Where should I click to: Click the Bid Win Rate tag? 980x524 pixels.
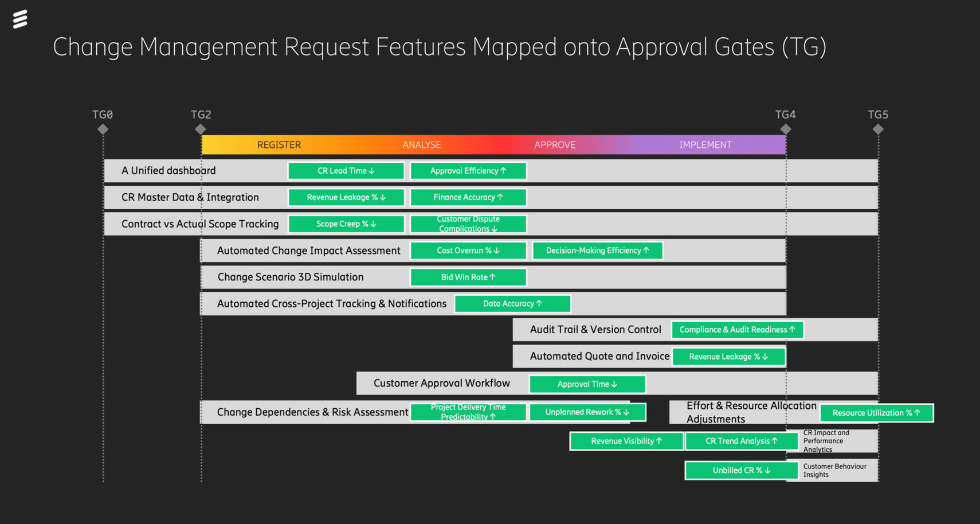(x=468, y=277)
